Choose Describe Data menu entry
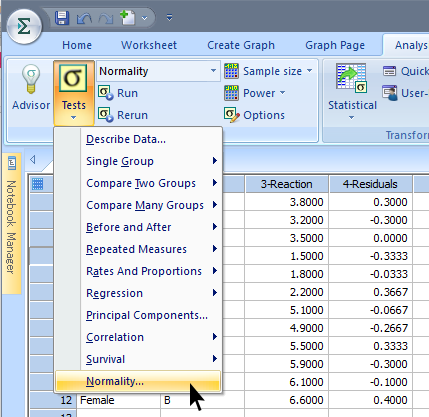This screenshot has height=417, width=429. click(138, 139)
